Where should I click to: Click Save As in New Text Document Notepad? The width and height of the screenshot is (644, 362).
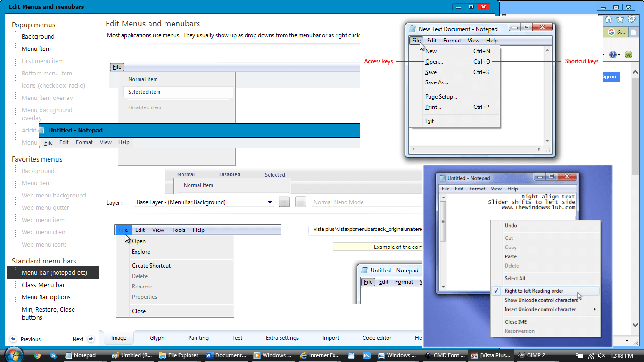click(437, 82)
